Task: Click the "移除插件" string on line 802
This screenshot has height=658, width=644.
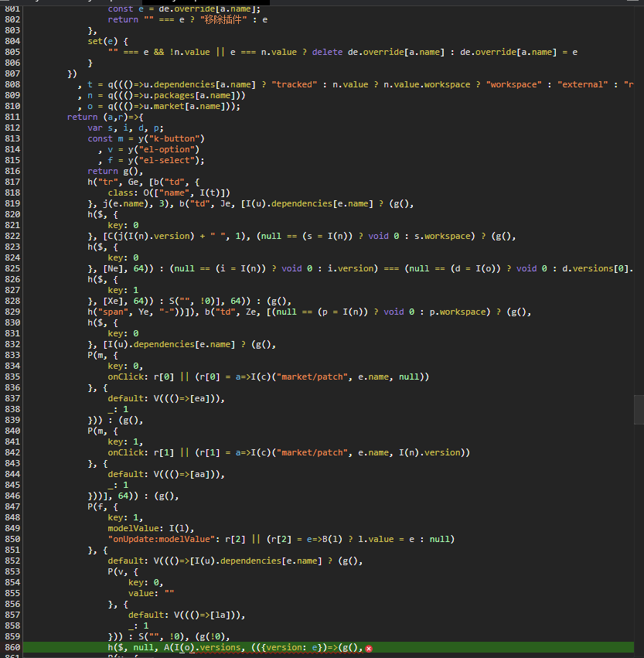Action: click(x=223, y=20)
